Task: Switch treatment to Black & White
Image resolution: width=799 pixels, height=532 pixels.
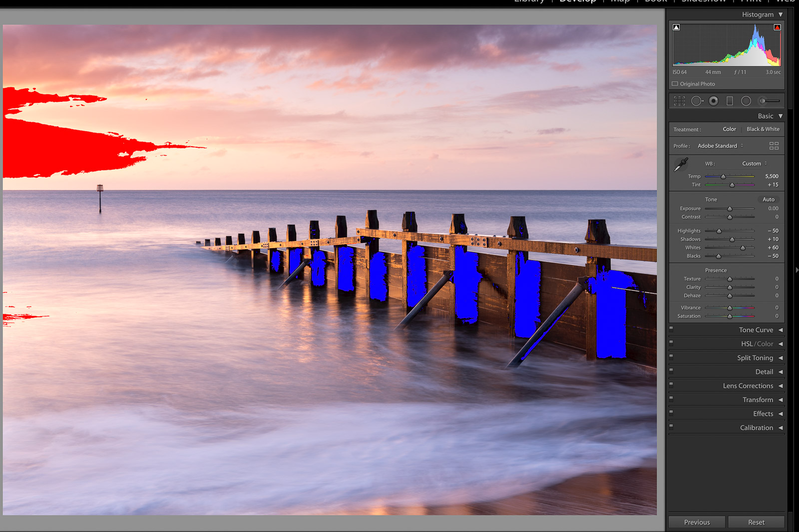Action: tap(763, 129)
